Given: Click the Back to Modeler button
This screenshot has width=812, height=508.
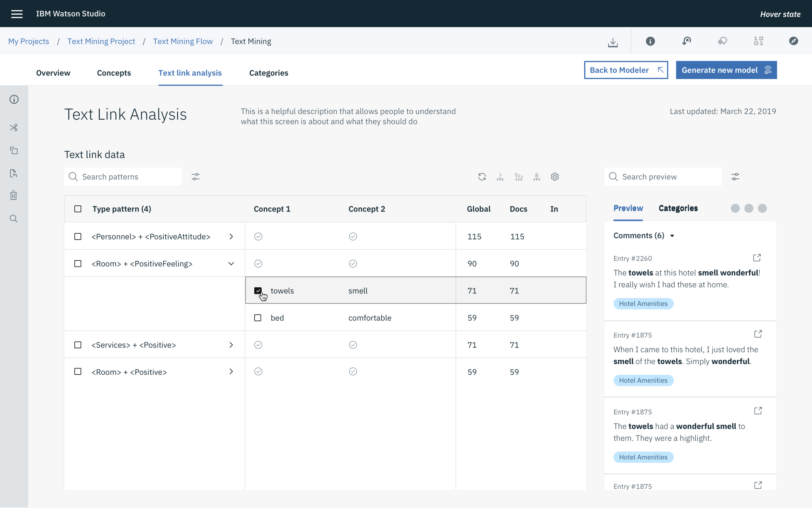Looking at the screenshot, I should (x=626, y=70).
